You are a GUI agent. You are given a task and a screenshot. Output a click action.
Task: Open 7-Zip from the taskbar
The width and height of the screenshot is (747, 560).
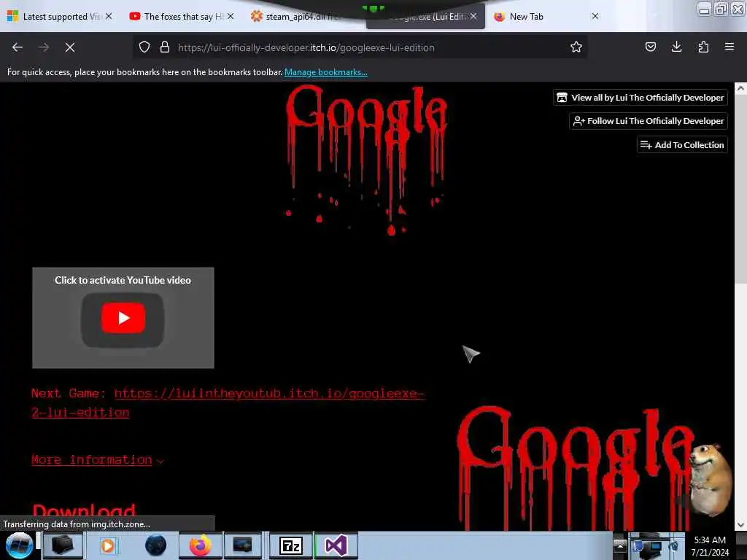[x=290, y=545]
